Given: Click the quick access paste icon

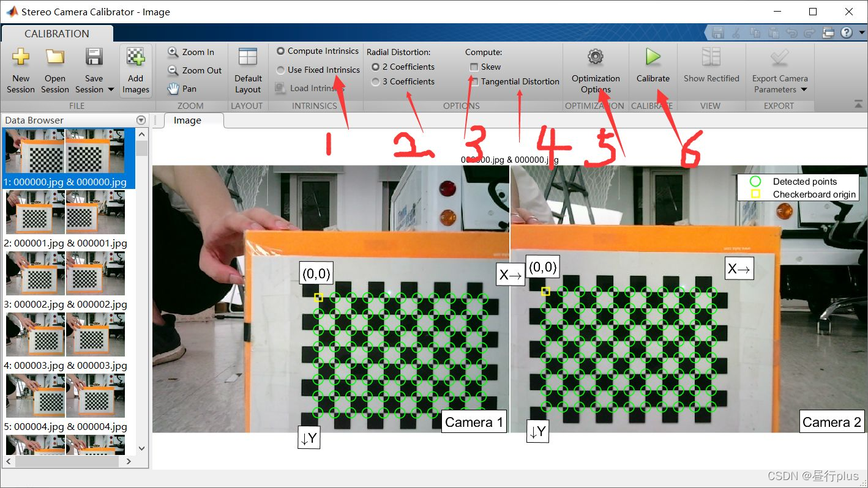Looking at the screenshot, I should point(773,33).
